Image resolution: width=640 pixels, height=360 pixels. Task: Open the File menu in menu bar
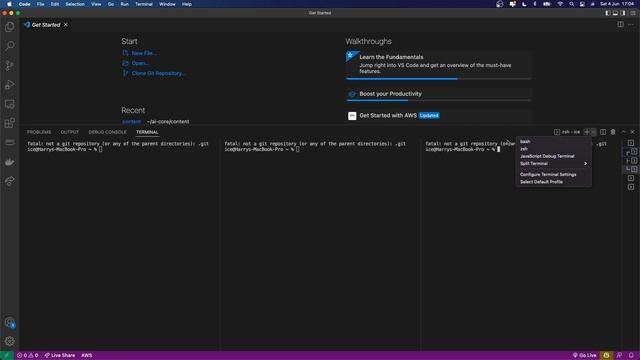pyautogui.click(x=40, y=4)
